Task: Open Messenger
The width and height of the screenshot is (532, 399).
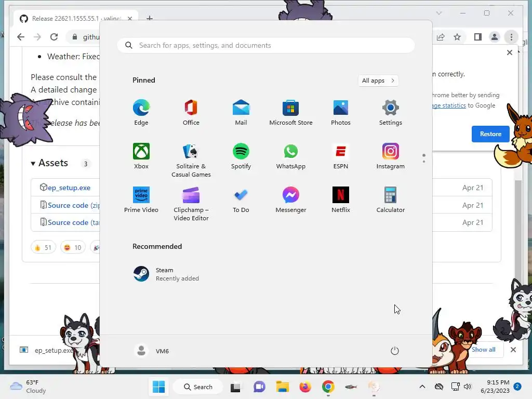Action: 291,200
